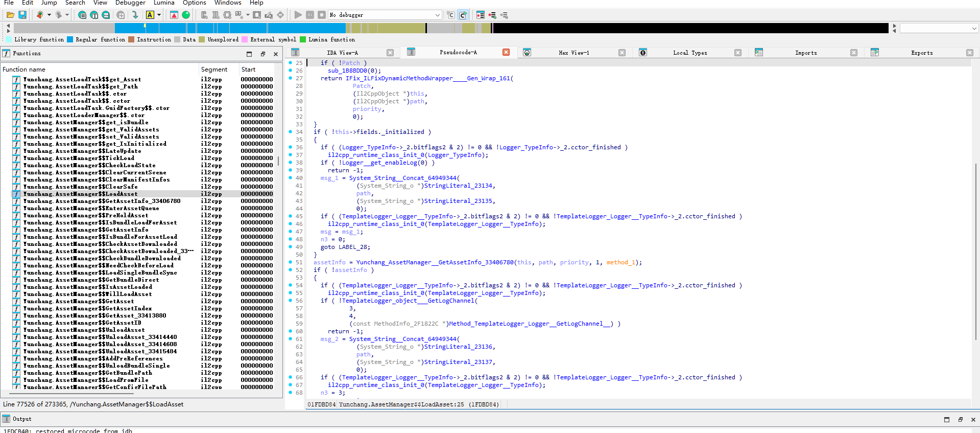
Task: Expand the dropdown arrow after the structure icons
Action: tap(248, 15)
